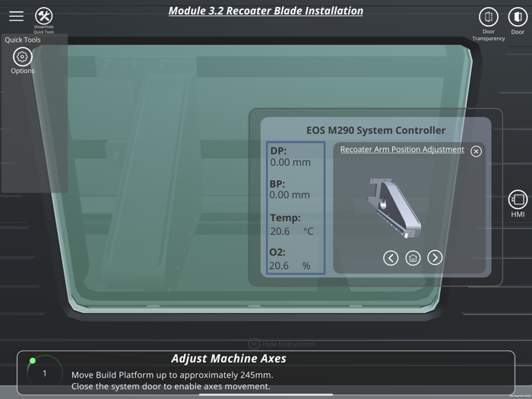Click the step 1 progress circle

point(44,373)
